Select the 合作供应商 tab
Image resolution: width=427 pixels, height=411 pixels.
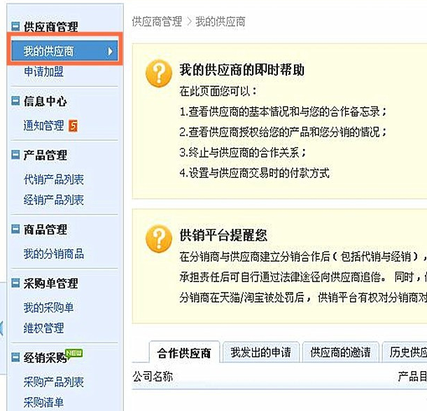(x=184, y=353)
